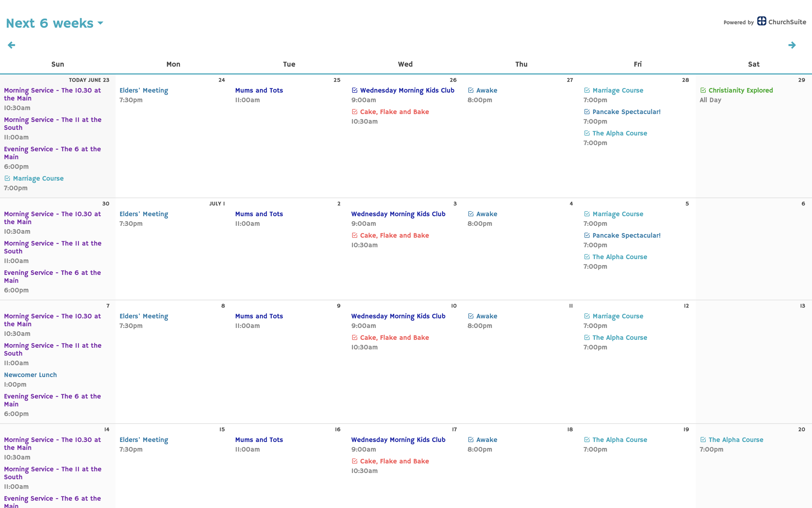Open the Next 6 weeks dropdown

(55, 23)
